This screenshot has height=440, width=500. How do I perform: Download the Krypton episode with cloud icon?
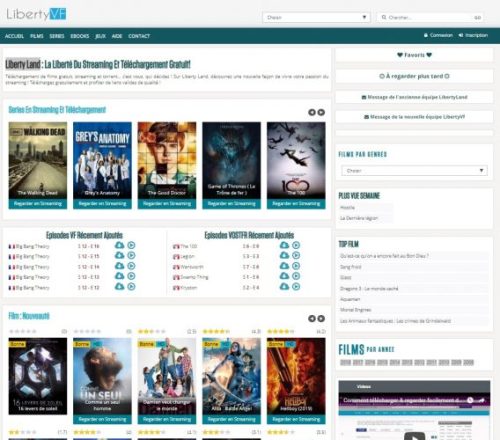pos(284,287)
